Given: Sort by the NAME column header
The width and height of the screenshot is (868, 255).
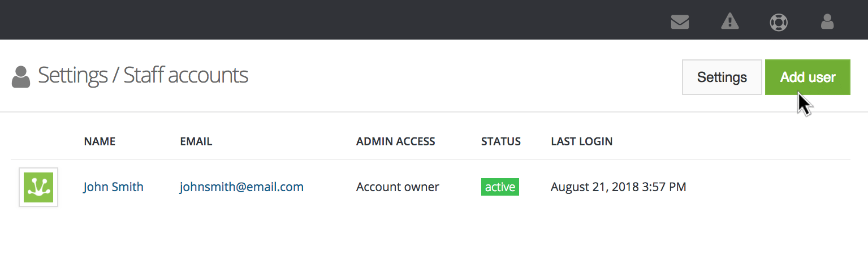Looking at the screenshot, I should 100,141.
